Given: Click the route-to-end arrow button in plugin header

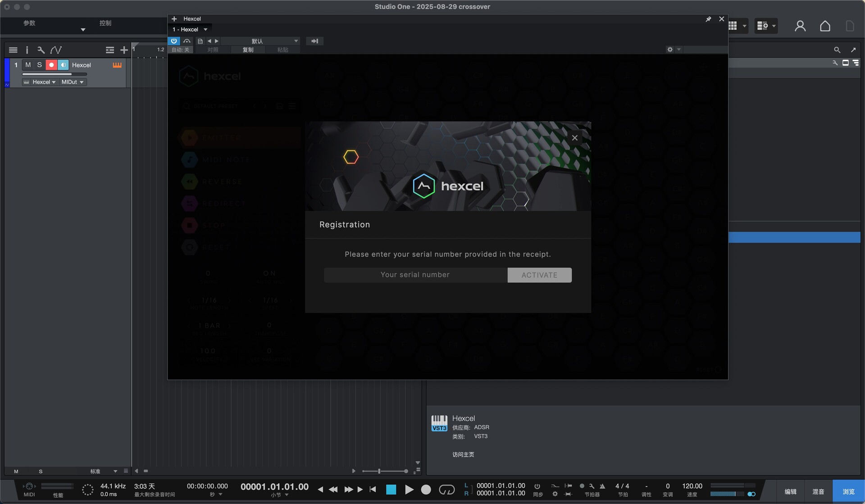Looking at the screenshot, I should point(314,41).
